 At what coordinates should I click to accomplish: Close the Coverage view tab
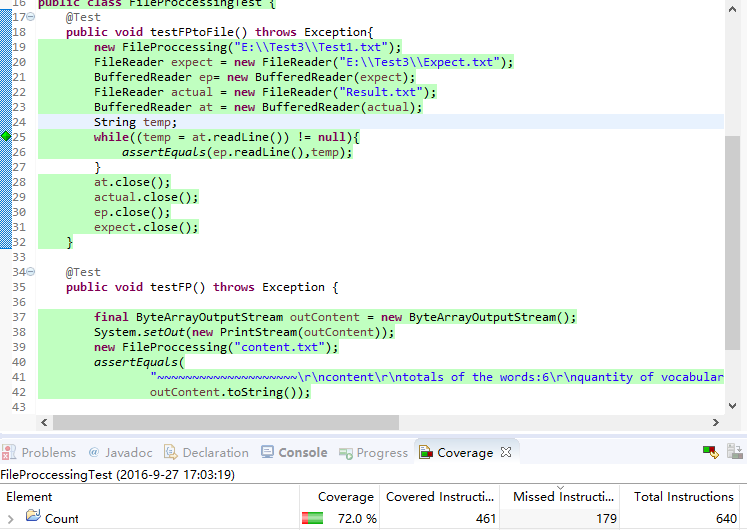point(506,452)
